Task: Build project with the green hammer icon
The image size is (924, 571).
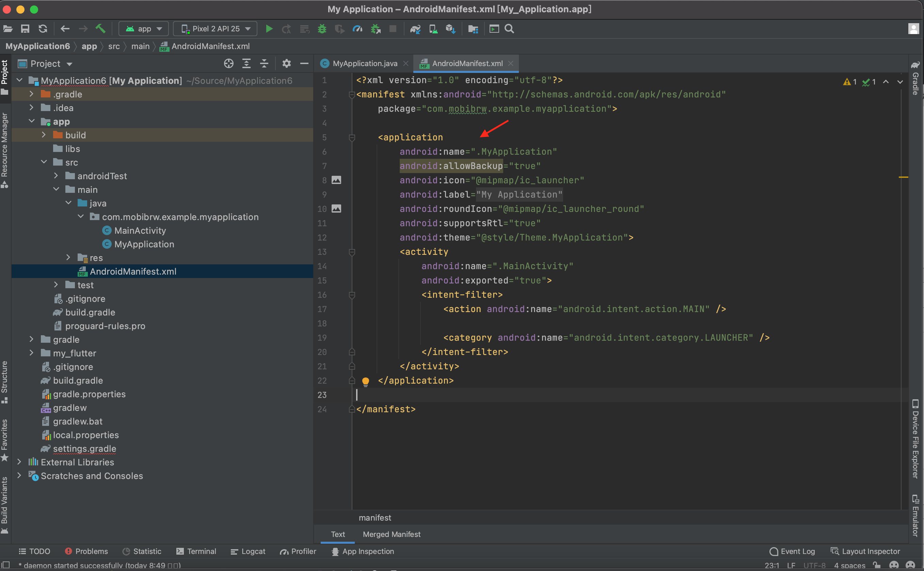Action: 101,29
